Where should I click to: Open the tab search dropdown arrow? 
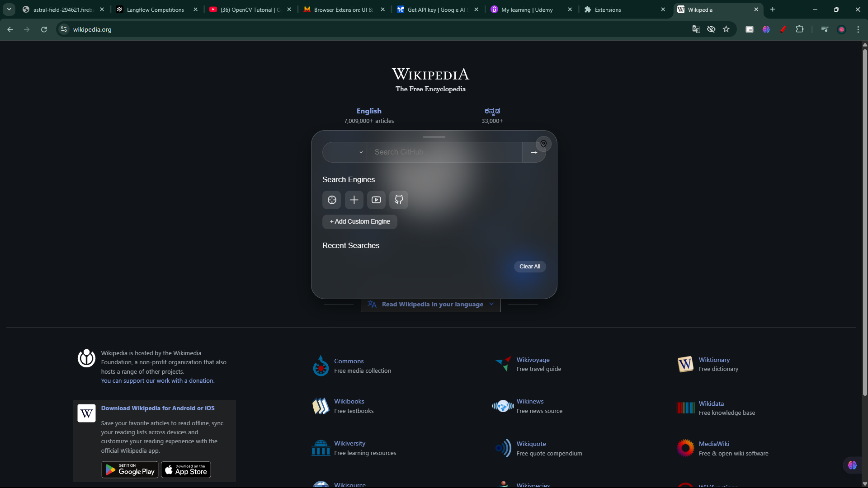click(x=9, y=9)
